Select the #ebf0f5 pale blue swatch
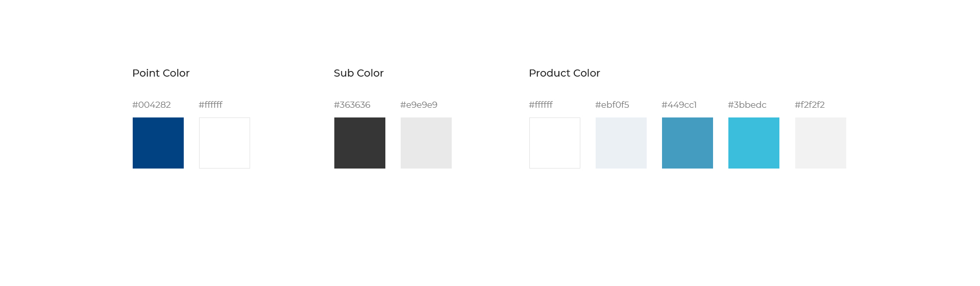 (x=621, y=143)
